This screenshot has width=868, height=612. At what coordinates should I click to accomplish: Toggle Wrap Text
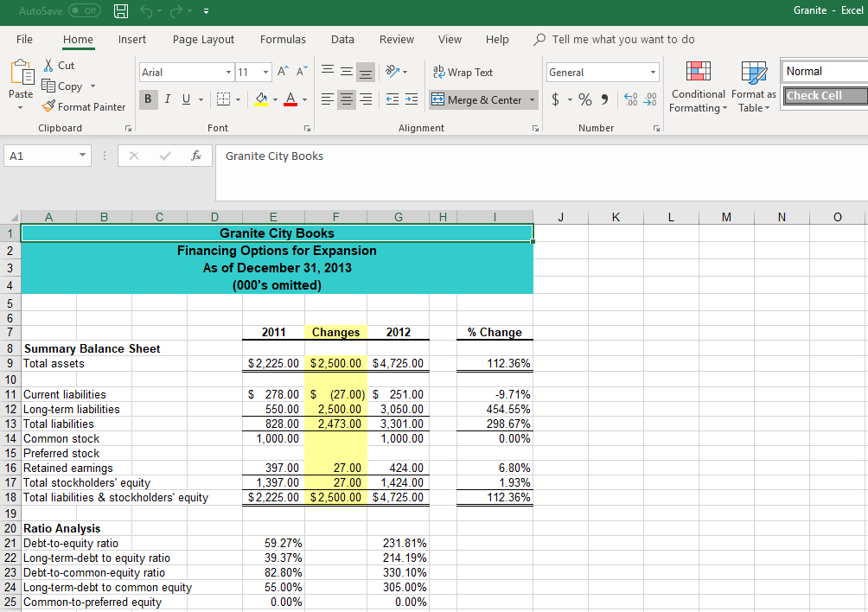point(463,72)
